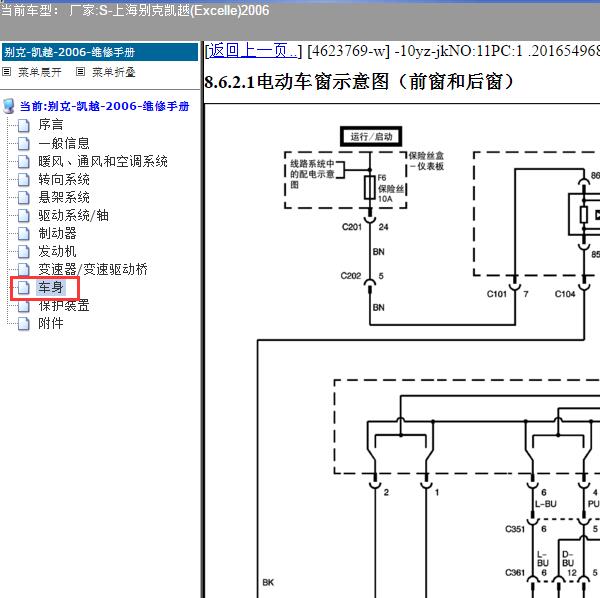
Task: Click page icon next to 制动器
Action: coord(24,233)
